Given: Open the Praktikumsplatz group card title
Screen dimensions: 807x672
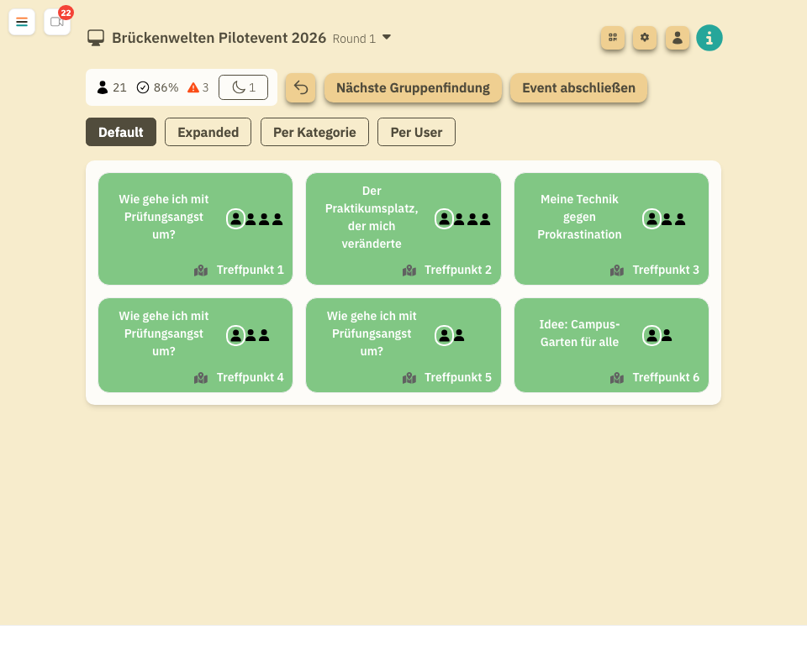Looking at the screenshot, I should pos(372,218).
